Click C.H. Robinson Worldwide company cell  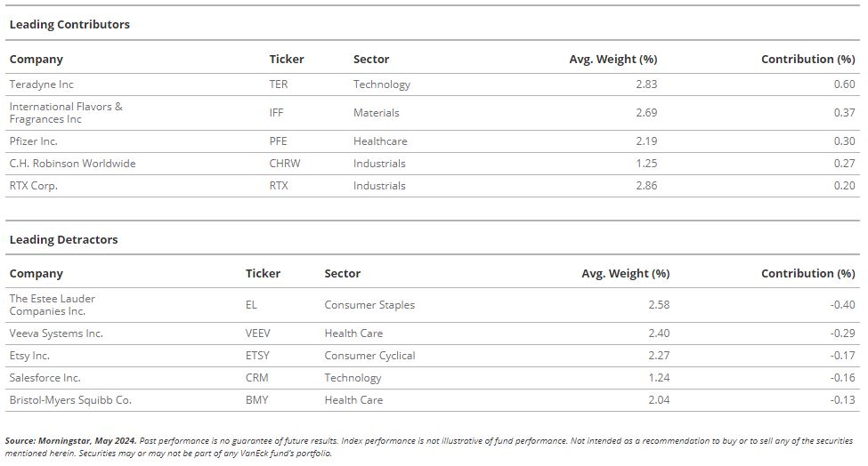[72, 164]
